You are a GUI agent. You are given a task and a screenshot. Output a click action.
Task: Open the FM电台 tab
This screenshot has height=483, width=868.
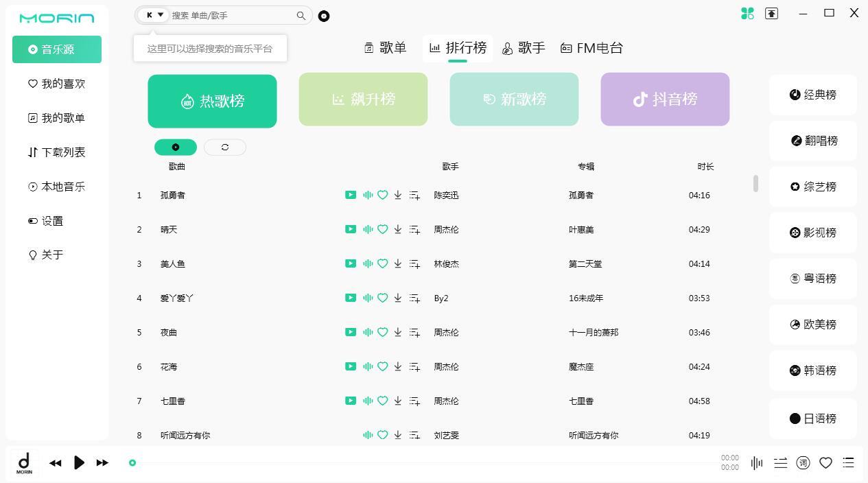(591, 48)
